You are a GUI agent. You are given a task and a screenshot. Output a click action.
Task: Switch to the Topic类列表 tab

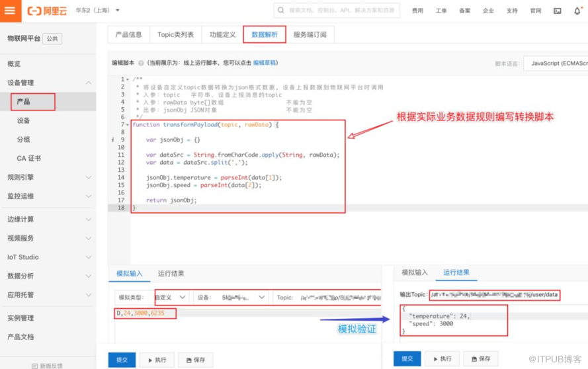(x=175, y=34)
